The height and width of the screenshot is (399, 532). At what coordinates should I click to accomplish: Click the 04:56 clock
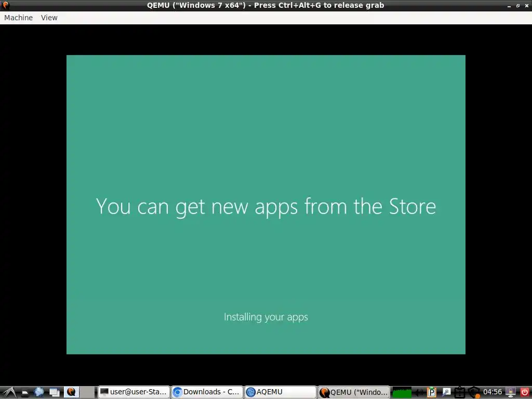click(493, 392)
